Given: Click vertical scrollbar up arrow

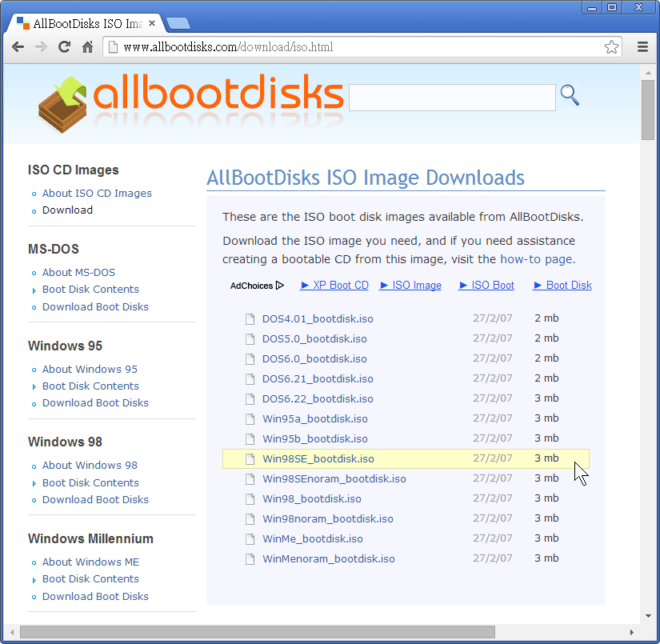Looking at the screenshot, I should coord(648,73).
